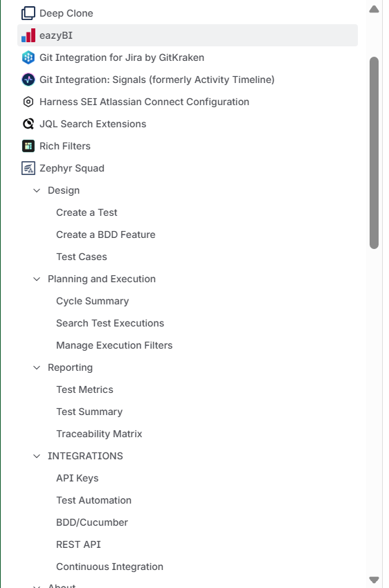Select Continuous Integration entry
This screenshot has width=389, height=588.
tap(109, 567)
